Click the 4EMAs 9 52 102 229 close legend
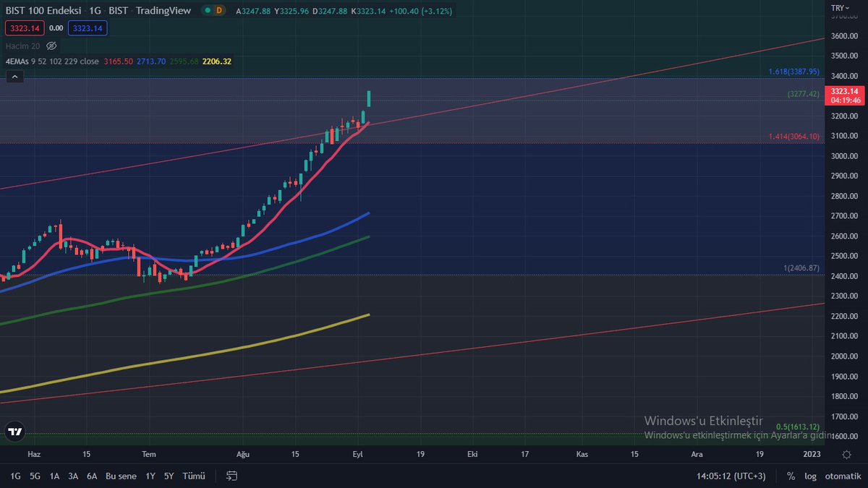The width and height of the screenshot is (868, 488). pos(52,61)
